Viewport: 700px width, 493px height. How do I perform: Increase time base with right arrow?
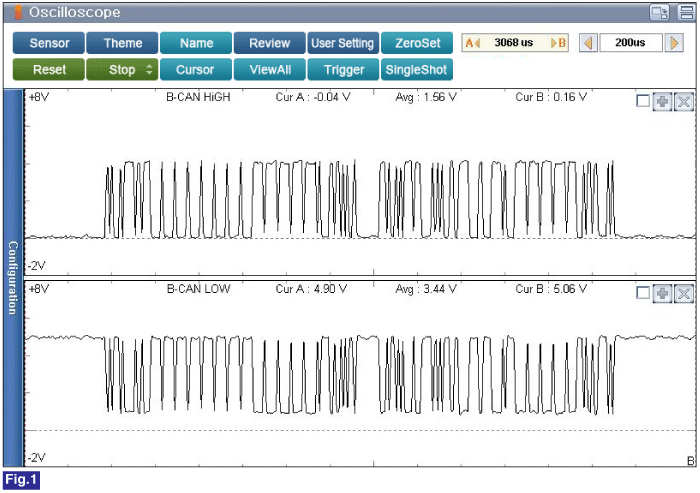pos(674,43)
